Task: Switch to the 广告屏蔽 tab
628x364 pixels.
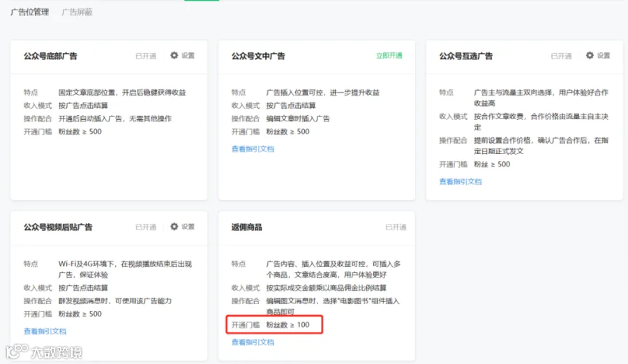Action: click(77, 12)
